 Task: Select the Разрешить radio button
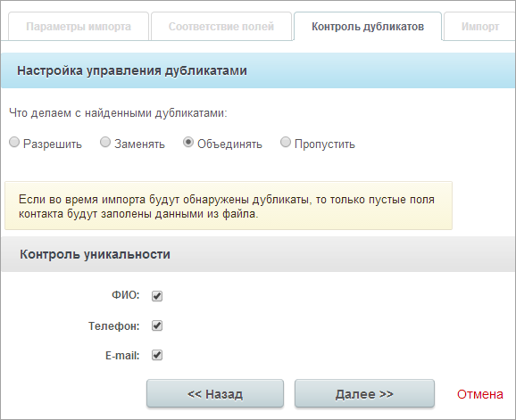pos(14,143)
